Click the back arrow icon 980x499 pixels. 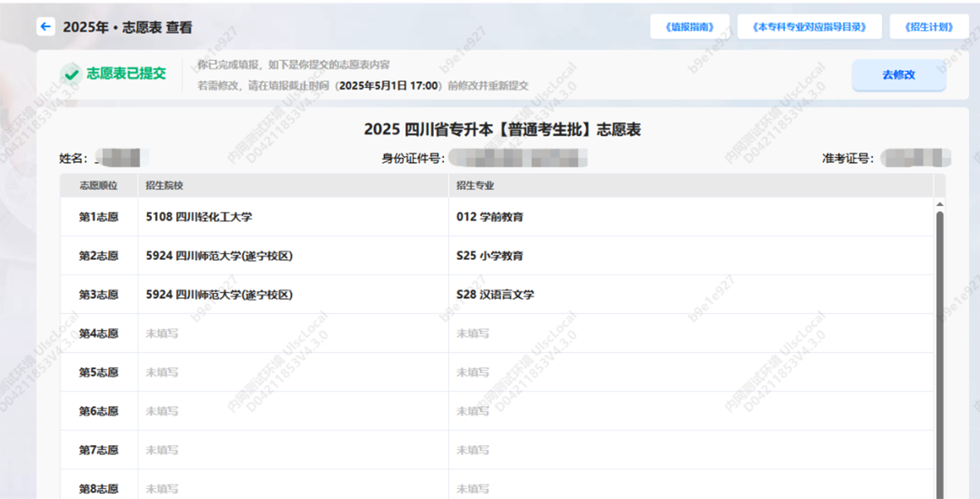pos(46,27)
